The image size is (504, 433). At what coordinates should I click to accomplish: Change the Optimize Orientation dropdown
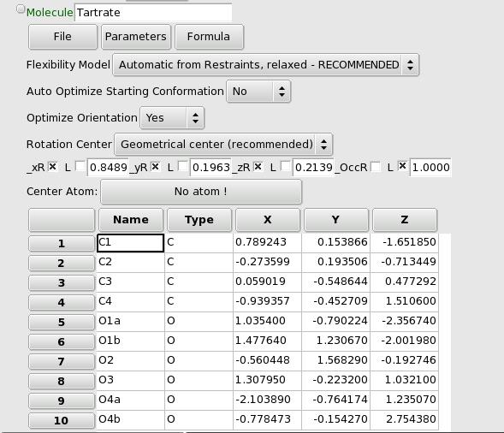point(172,118)
